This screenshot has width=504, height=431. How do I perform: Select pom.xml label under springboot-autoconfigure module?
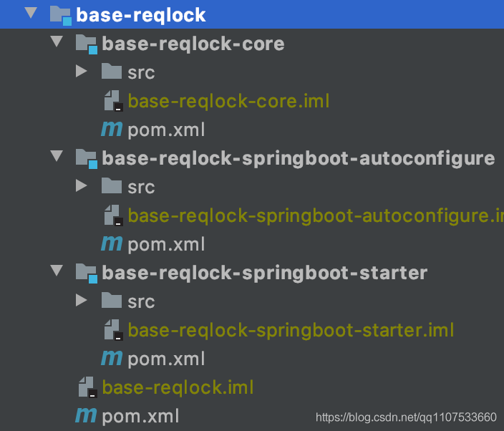(166, 244)
